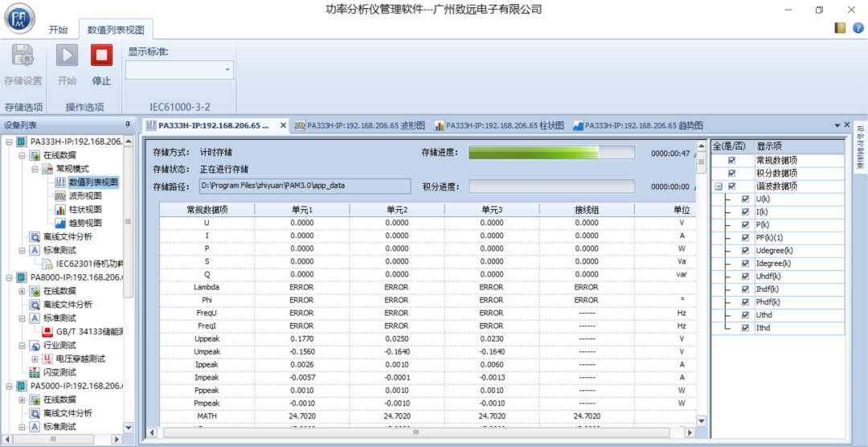Open the round PM application menu button
Viewport: 868px width, 447px height.
pos(20,18)
